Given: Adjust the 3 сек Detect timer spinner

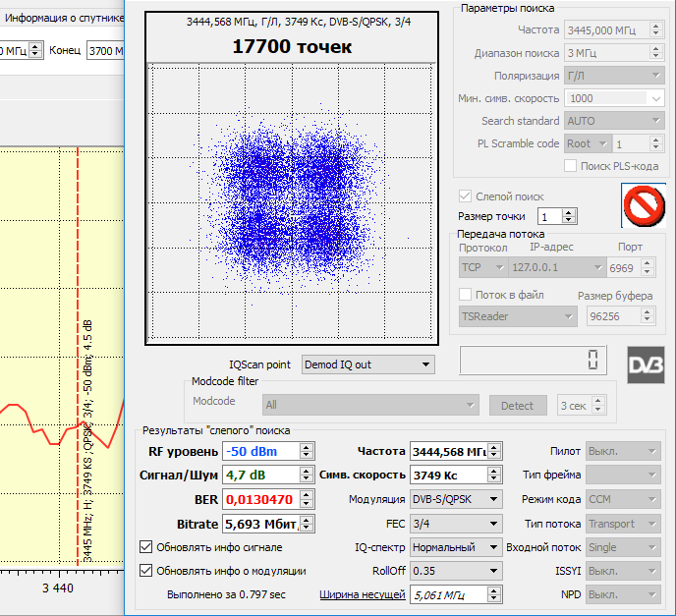Looking at the screenshot, I should tap(598, 405).
